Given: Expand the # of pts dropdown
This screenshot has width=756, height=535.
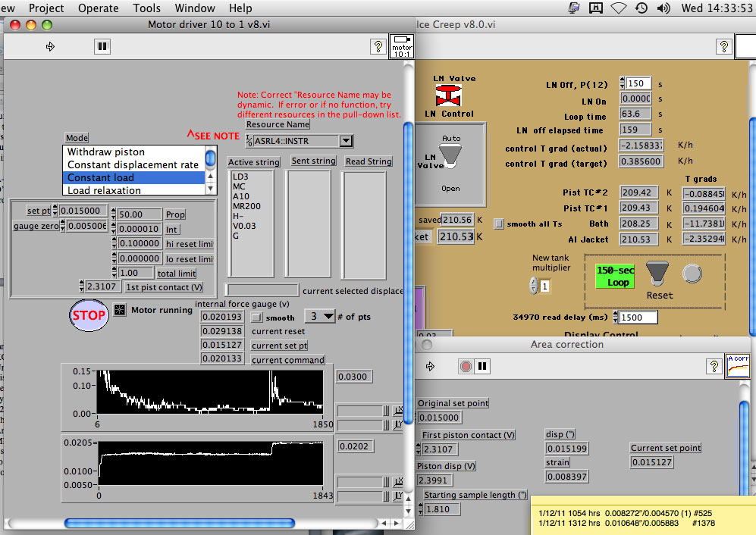Looking at the screenshot, I should coord(320,317).
